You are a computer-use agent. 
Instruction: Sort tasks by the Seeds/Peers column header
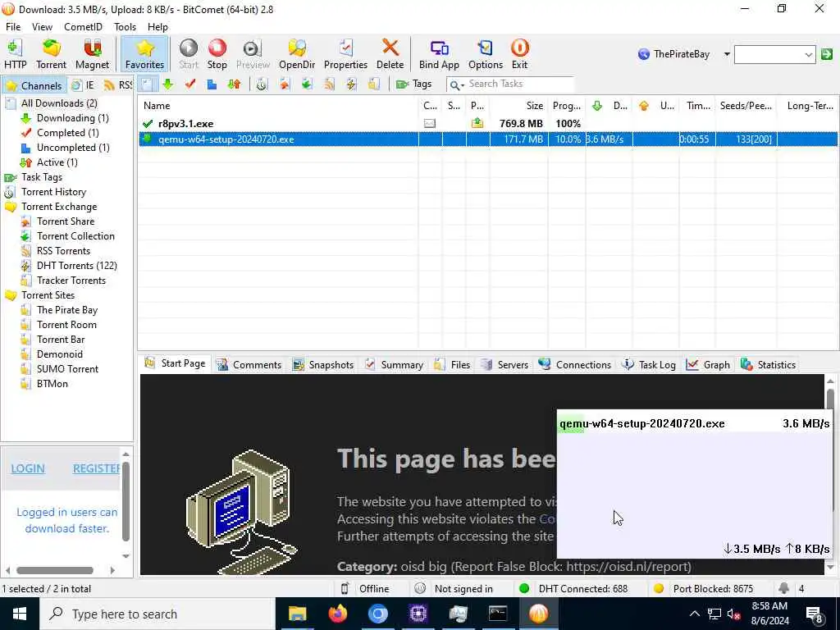pyautogui.click(x=745, y=106)
